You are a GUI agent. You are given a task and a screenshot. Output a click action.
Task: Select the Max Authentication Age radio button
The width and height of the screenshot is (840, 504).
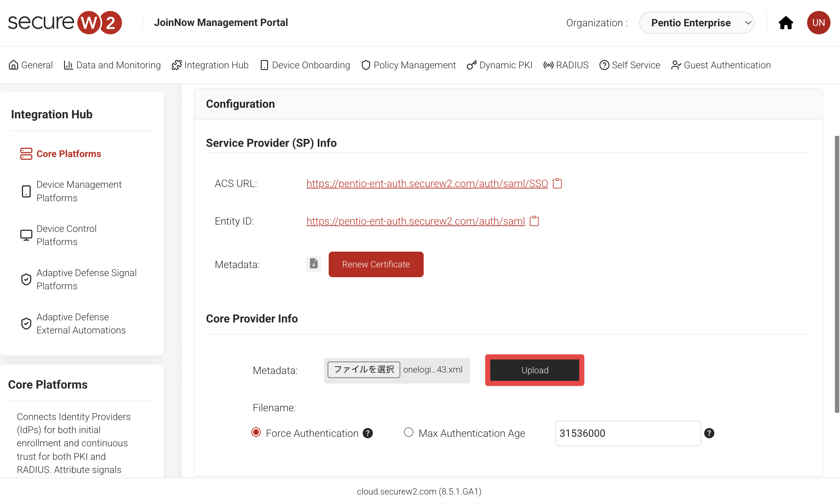click(409, 432)
